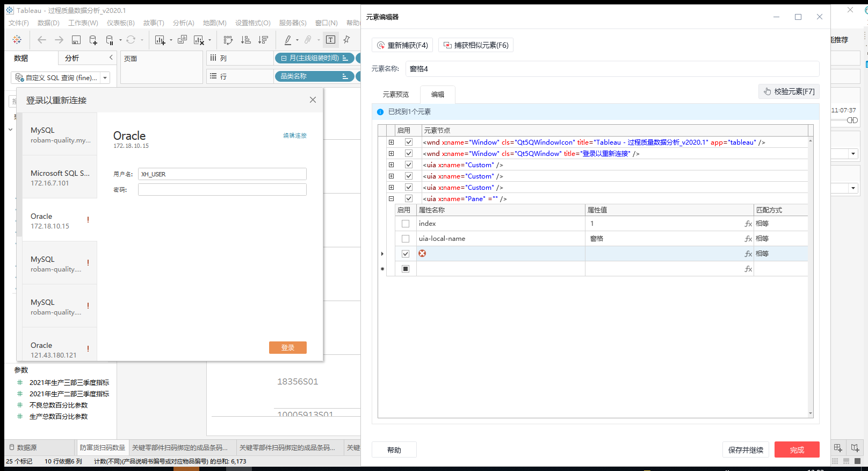Click the add new data source icon
This screenshot has width=868, height=471.
93,40
